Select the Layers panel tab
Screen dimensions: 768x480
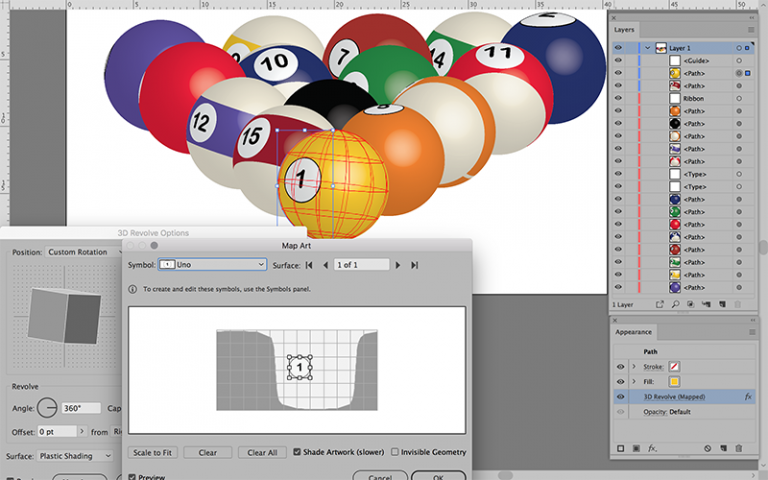624,30
